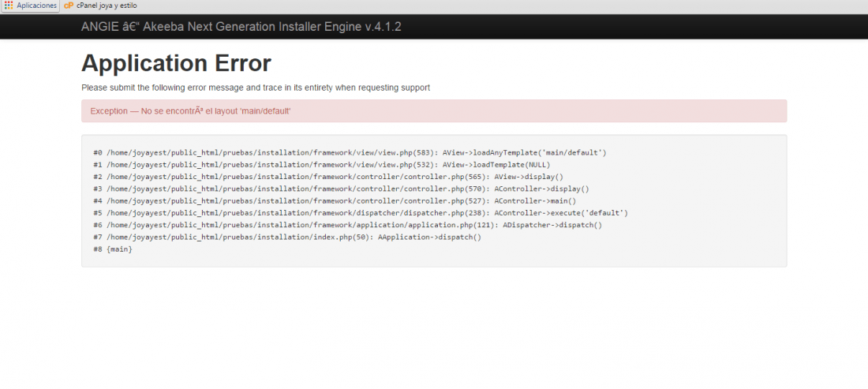Click the Exception 'main/default' layout alert

(x=434, y=110)
